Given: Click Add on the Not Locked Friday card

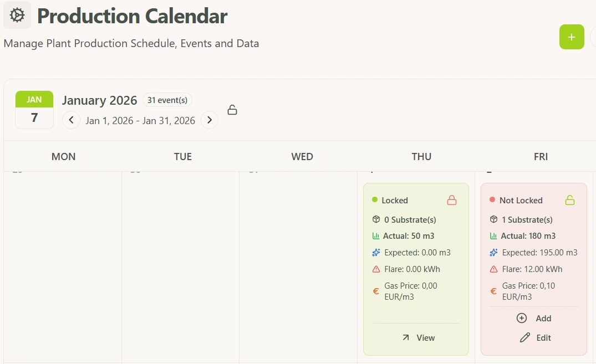Looking at the screenshot, I should tap(534, 318).
